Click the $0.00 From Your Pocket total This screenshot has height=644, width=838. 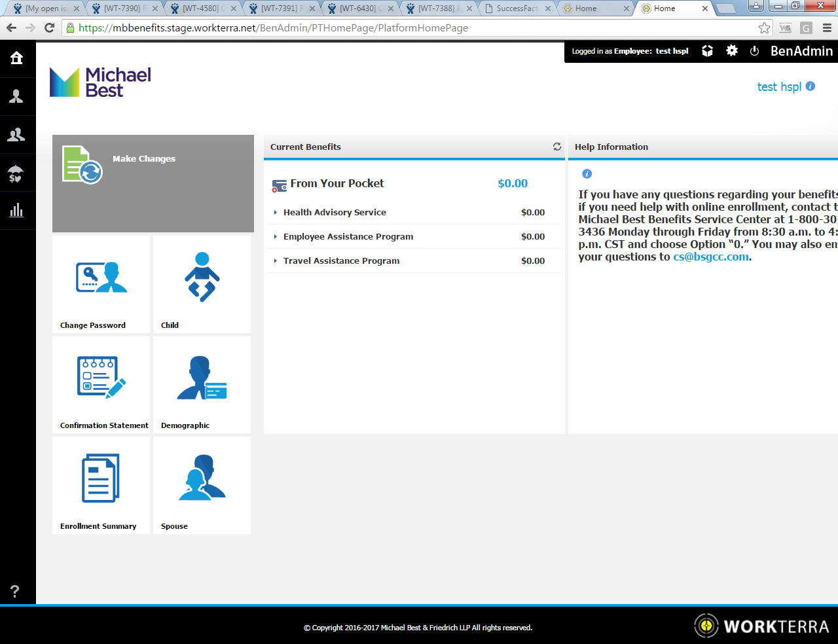[x=513, y=183]
